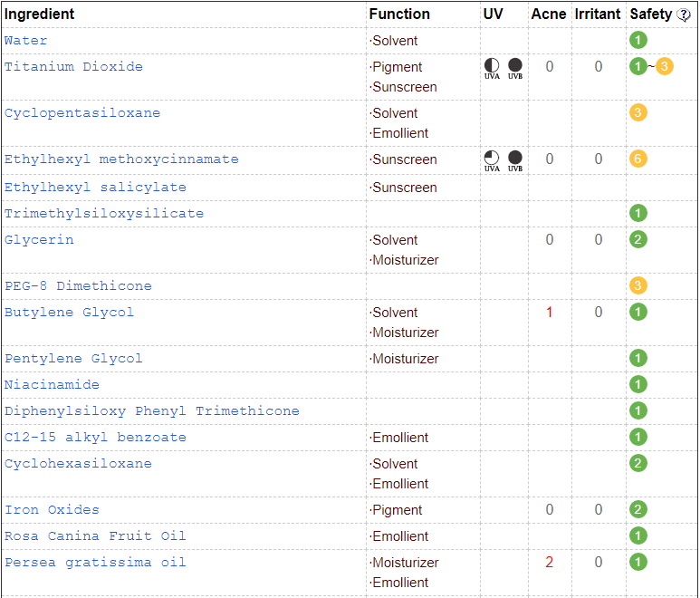Click PEG-8 Dimethicone's orange safety badge
The image size is (700, 598).
click(638, 285)
